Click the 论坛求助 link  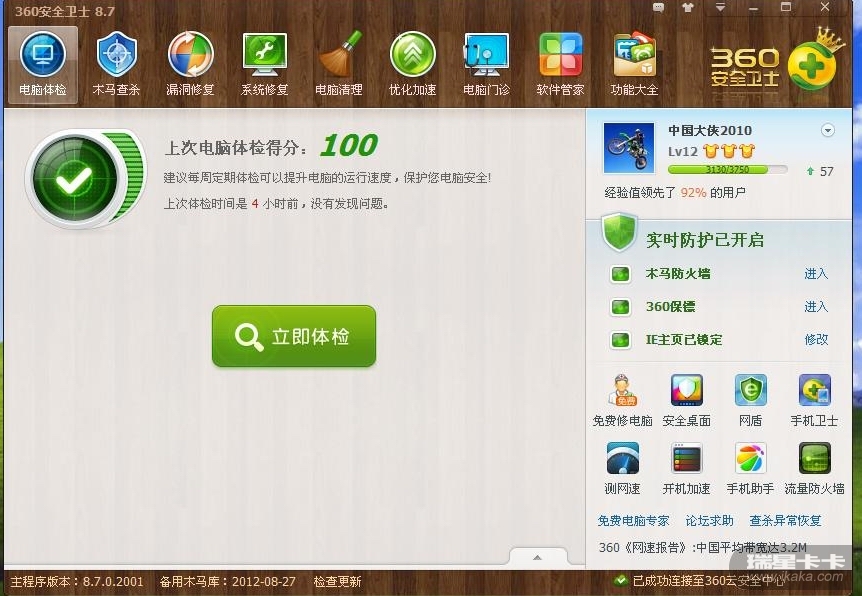[x=710, y=521]
